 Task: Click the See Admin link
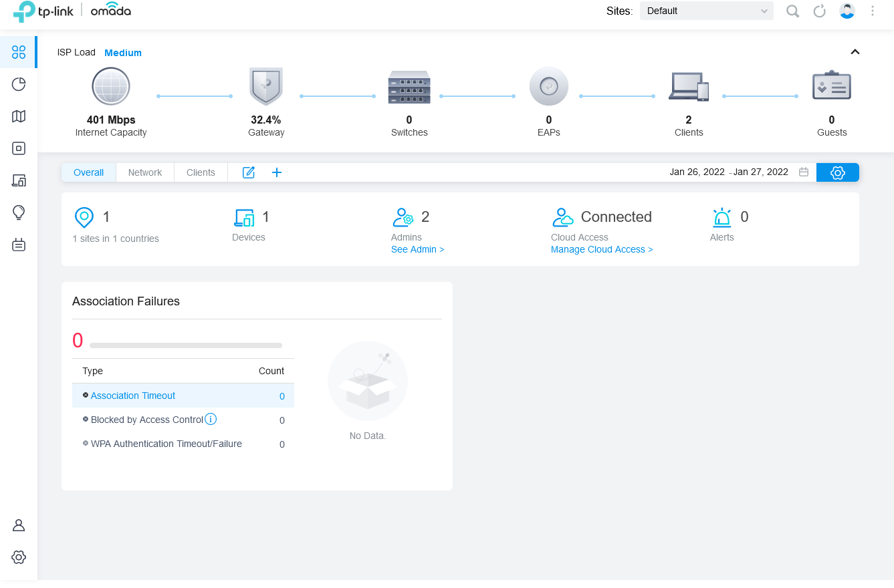(418, 249)
